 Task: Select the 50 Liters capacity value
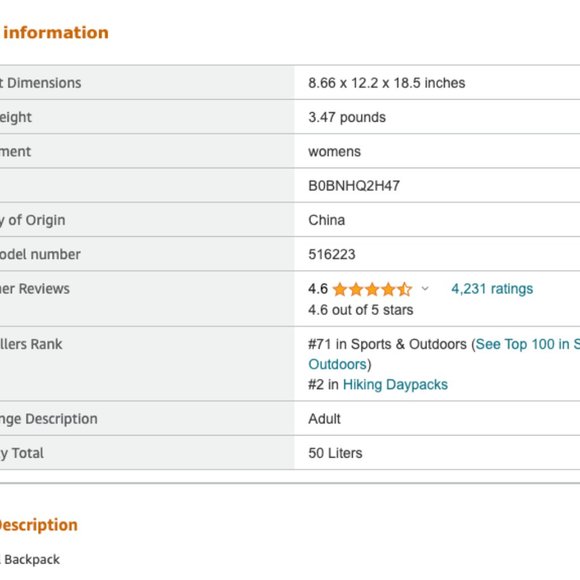tap(335, 453)
